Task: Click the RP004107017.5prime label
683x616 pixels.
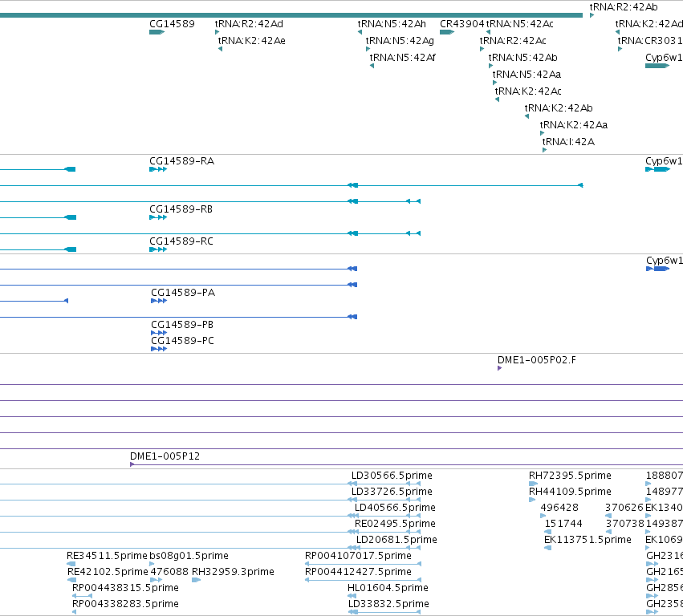Action: click(x=358, y=556)
